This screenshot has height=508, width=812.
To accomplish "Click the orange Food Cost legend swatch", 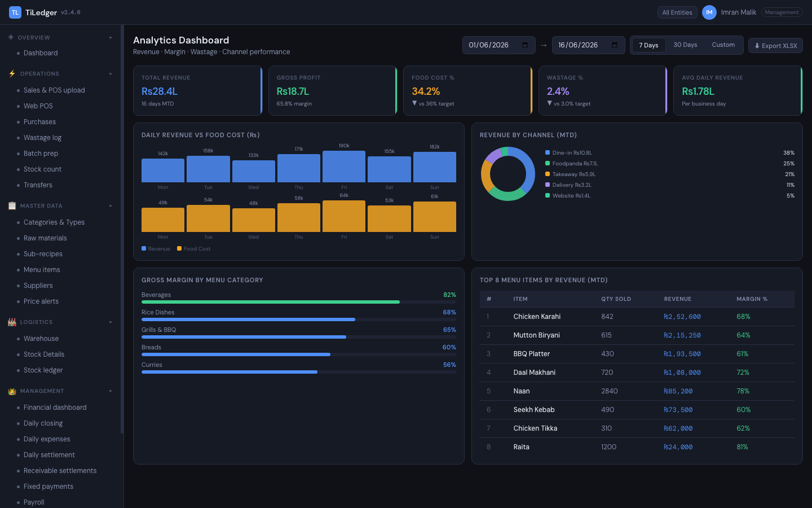I will coord(179,248).
